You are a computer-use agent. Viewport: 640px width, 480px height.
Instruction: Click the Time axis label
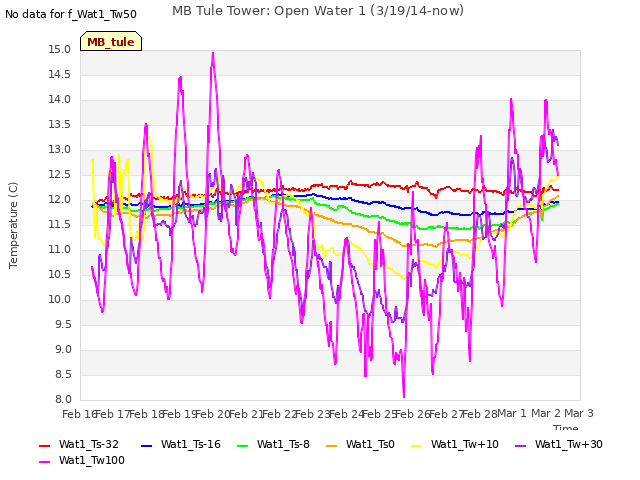coord(565,427)
